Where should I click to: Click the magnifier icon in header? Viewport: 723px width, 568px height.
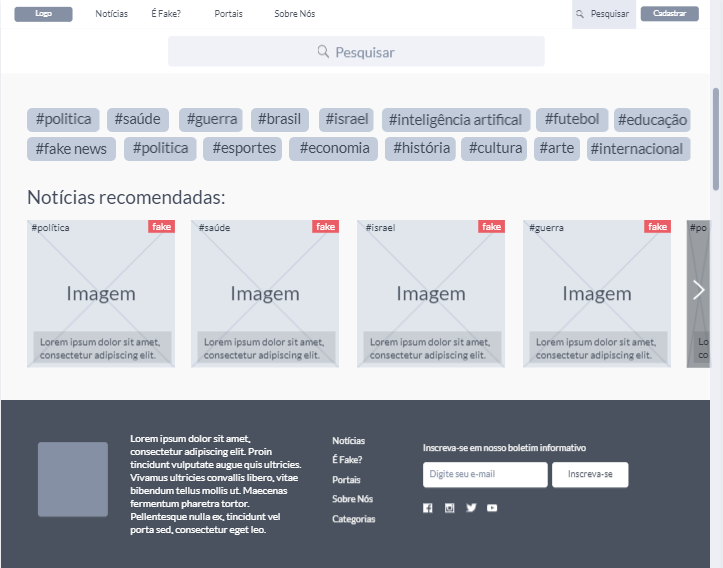click(x=580, y=14)
